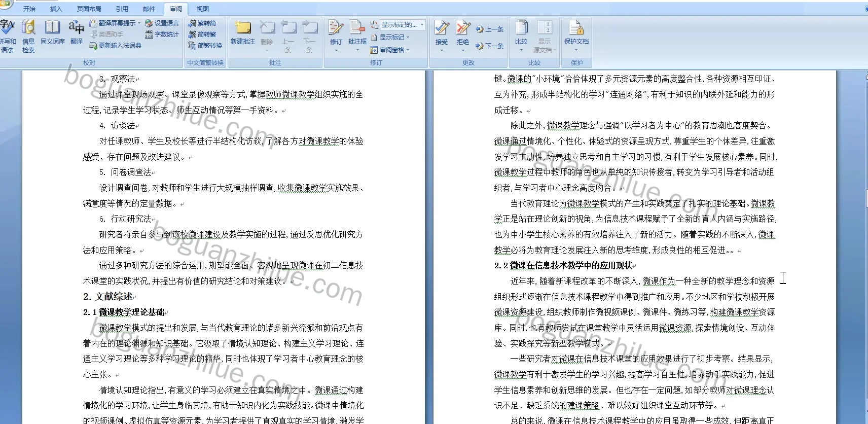Convert text with 繁转简
Viewport: 868px width, 424px height.
coord(202,23)
